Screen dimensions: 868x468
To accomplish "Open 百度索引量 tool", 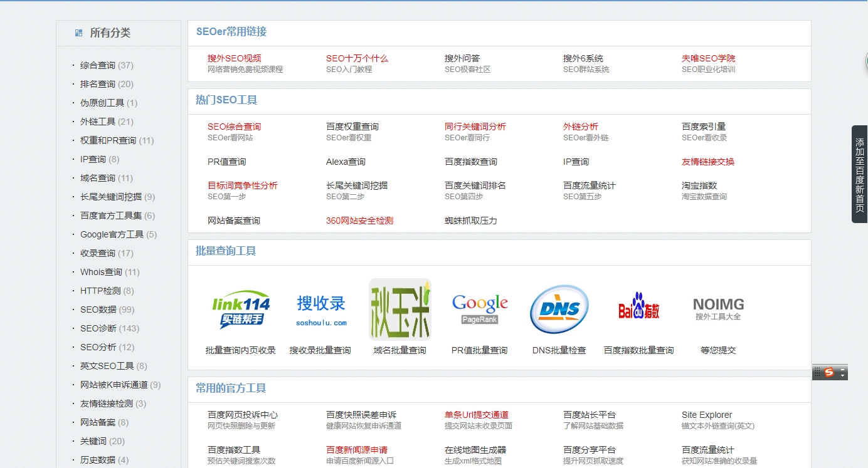I will (x=704, y=127).
